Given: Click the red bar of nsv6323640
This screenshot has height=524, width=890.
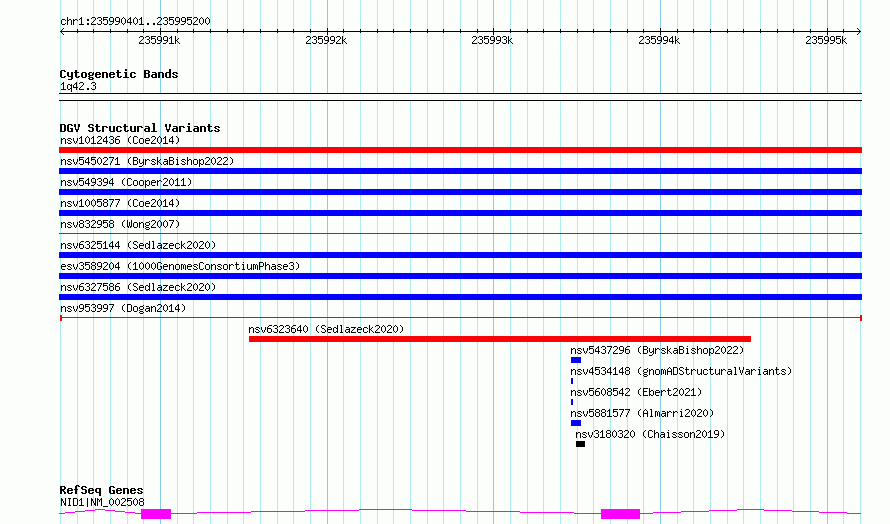Looking at the screenshot, I should pyautogui.click(x=500, y=339).
